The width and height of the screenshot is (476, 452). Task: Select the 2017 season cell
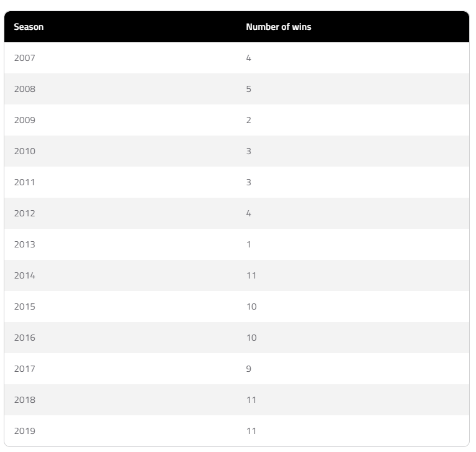(x=25, y=369)
